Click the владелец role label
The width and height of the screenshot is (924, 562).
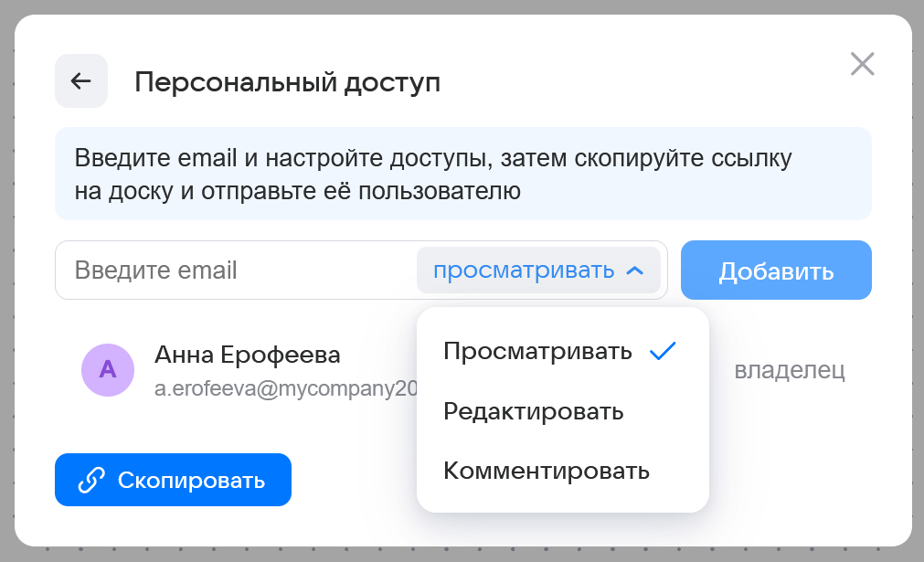coord(790,371)
